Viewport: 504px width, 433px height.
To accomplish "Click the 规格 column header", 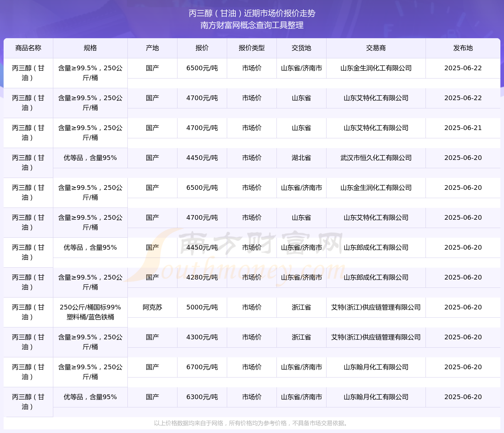I will [90, 48].
